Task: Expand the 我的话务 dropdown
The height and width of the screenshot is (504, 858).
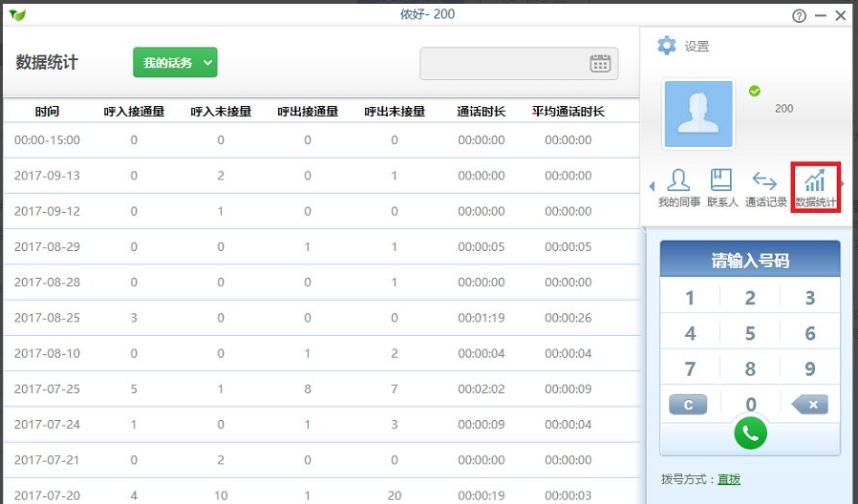Action: pos(175,63)
